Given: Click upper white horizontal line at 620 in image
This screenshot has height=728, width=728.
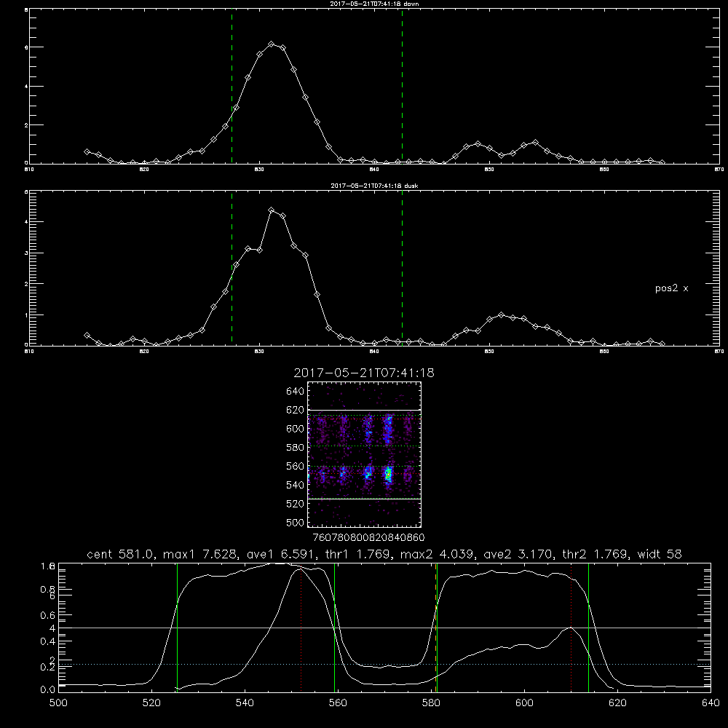Looking at the screenshot, I should pos(365,410).
